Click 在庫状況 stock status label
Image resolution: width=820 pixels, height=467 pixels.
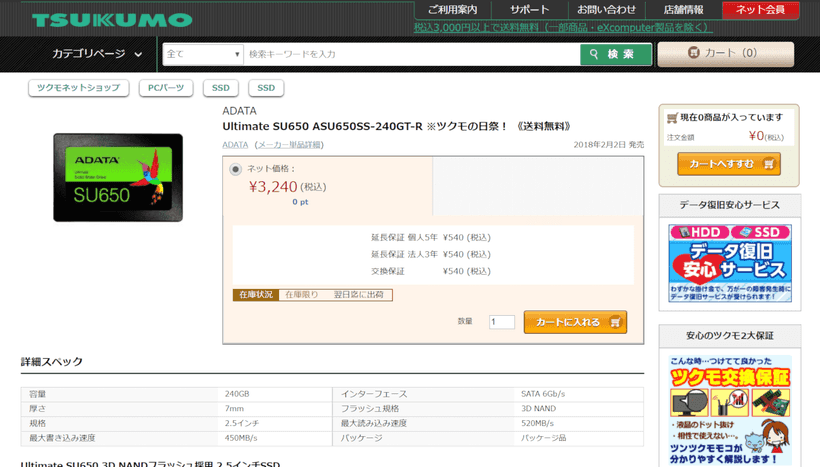click(256, 295)
